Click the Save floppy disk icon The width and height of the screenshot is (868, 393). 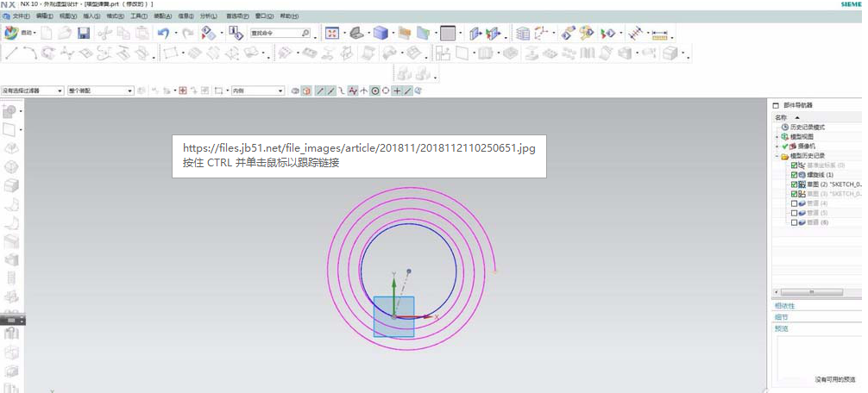[x=84, y=33]
